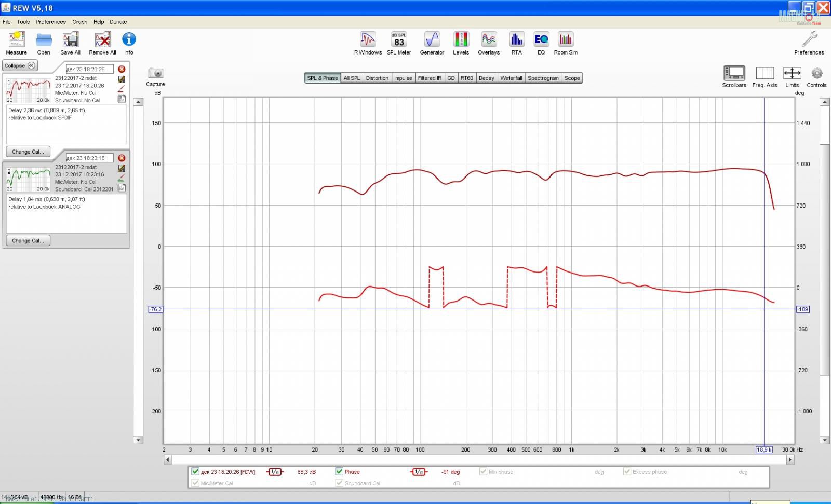Edit measurement 2 name field
The width and height of the screenshot is (831, 504).
point(90,158)
